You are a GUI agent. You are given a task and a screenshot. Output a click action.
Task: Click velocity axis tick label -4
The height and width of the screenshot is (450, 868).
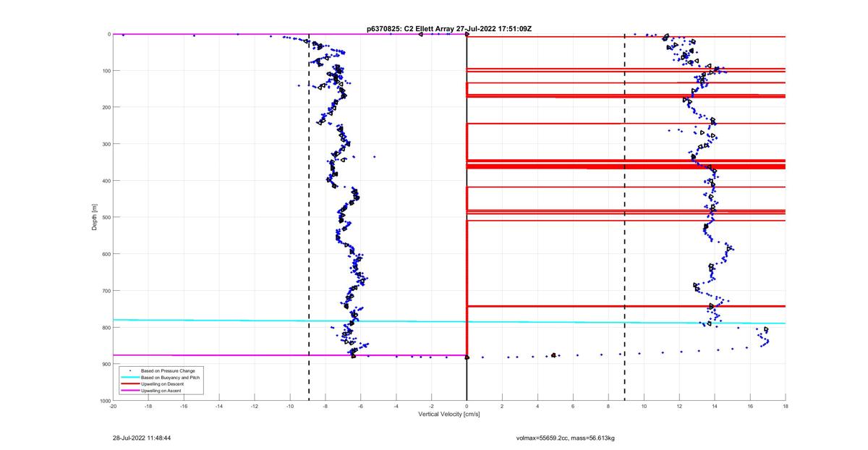(396, 407)
